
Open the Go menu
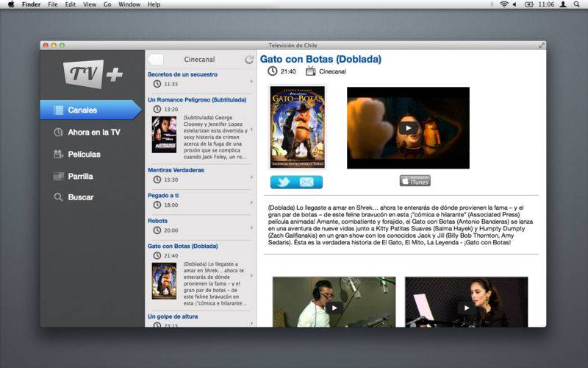point(107,4)
